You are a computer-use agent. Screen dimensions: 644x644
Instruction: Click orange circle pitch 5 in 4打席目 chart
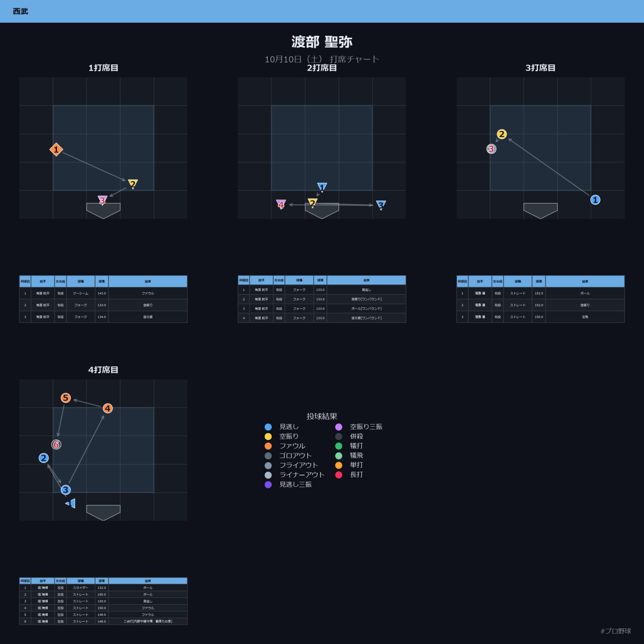pyautogui.click(x=66, y=398)
